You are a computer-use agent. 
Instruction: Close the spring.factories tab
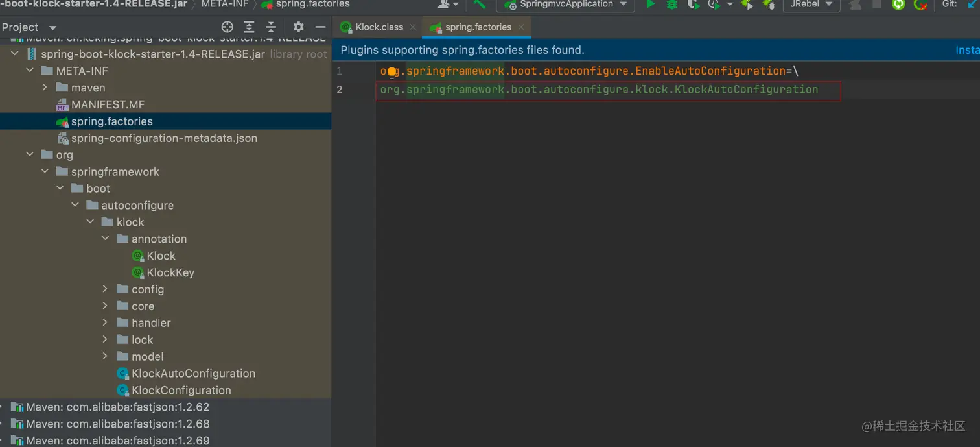(521, 27)
